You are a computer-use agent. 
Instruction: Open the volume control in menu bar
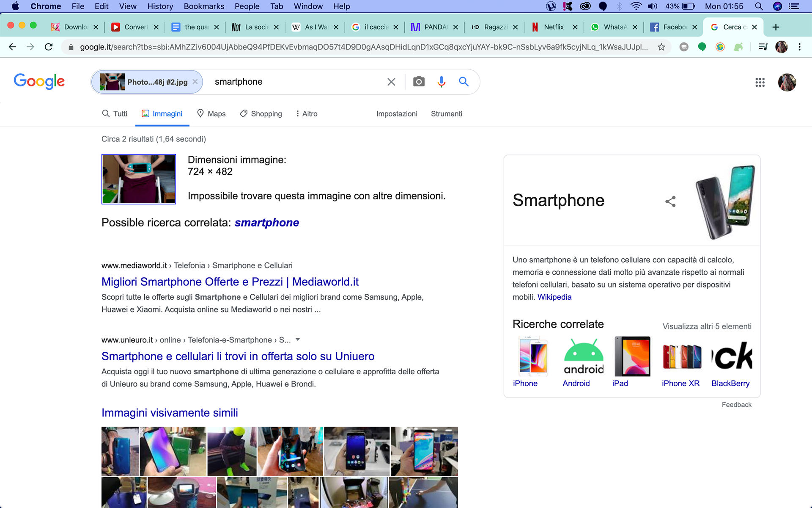[653, 6]
